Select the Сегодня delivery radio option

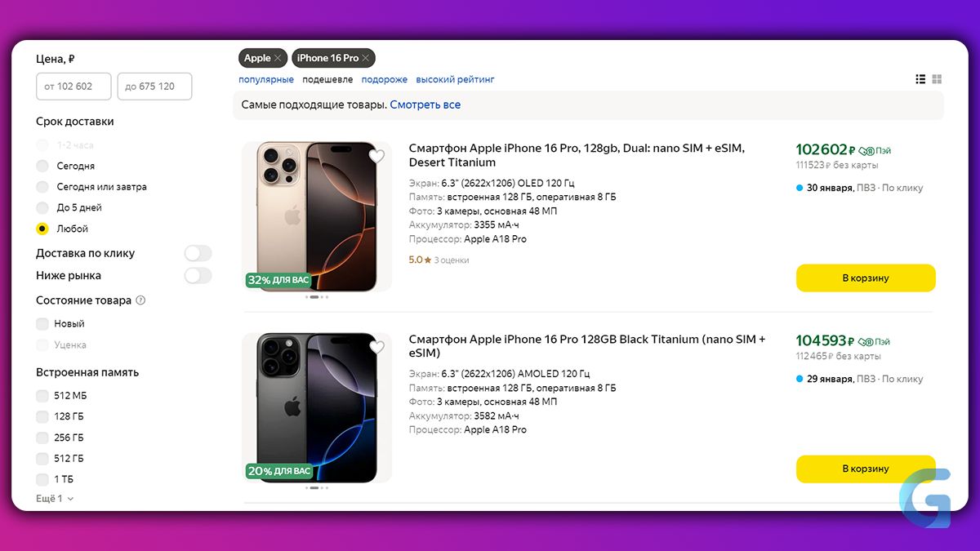click(x=42, y=166)
